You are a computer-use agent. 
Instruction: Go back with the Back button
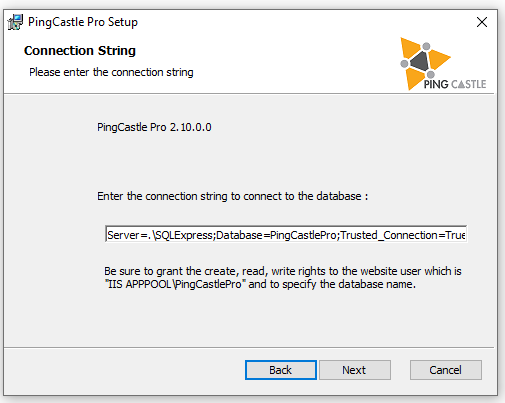click(281, 370)
